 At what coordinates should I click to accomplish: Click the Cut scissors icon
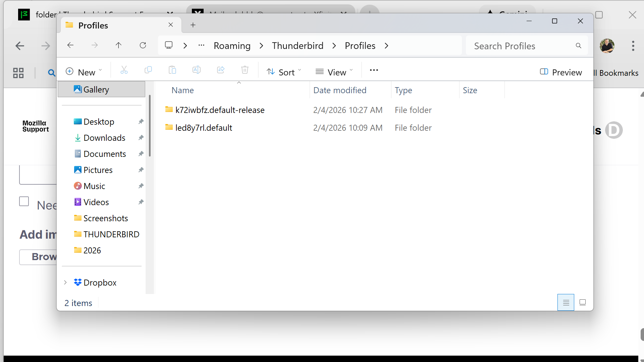(x=124, y=70)
